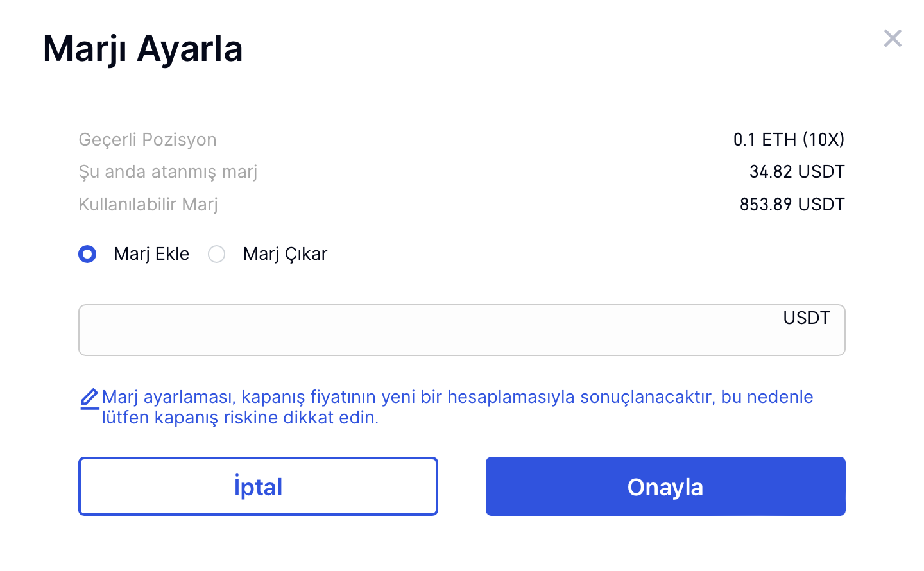Select the Marj Ekle radio button
The height and width of the screenshot is (571, 924).
pos(87,254)
